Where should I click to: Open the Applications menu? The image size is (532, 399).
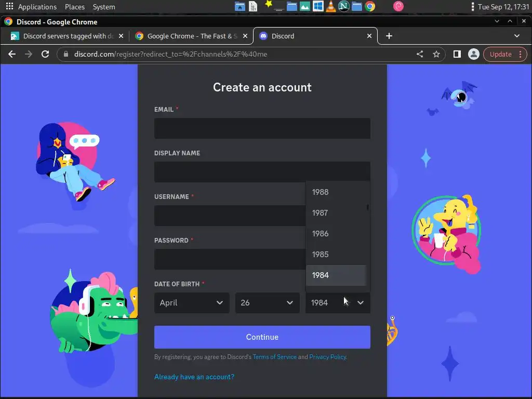(37, 7)
